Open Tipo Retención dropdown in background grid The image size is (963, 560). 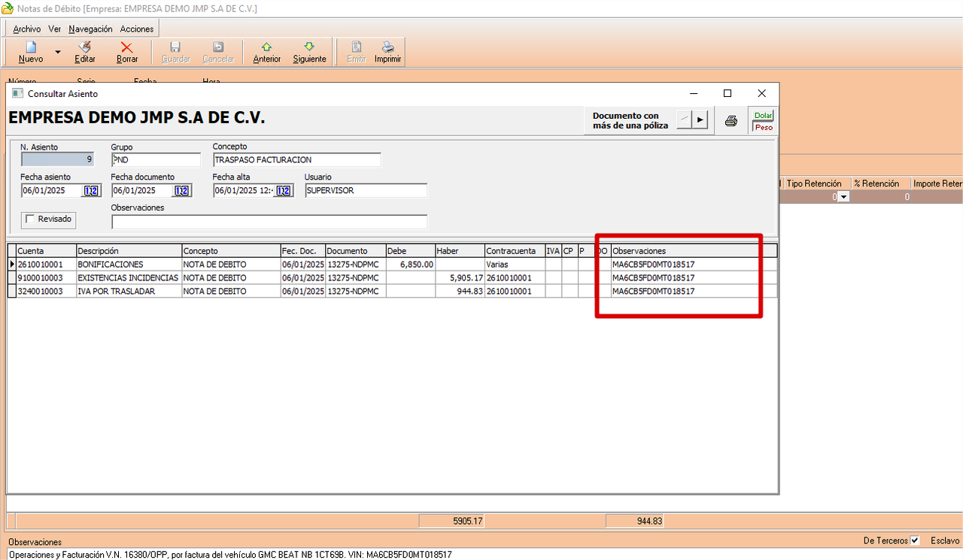(x=844, y=197)
